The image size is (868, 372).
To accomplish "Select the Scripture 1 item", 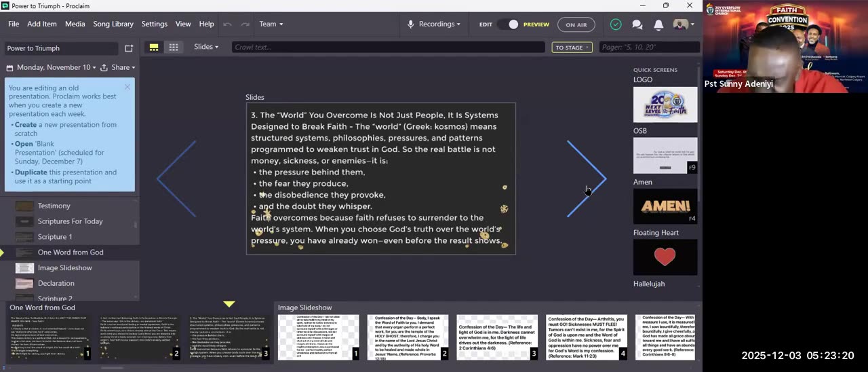I will (x=55, y=237).
